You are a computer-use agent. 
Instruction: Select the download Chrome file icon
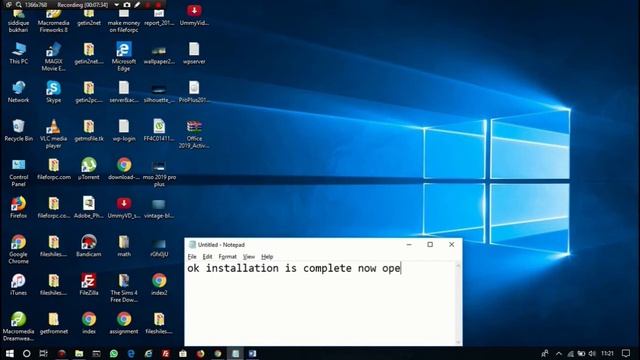click(x=124, y=169)
